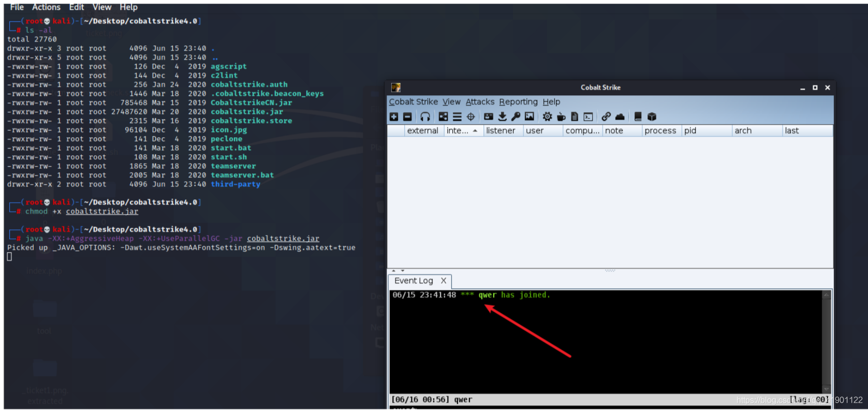Open the terminal Edit menu
The height and width of the screenshot is (410, 868).
77,7
